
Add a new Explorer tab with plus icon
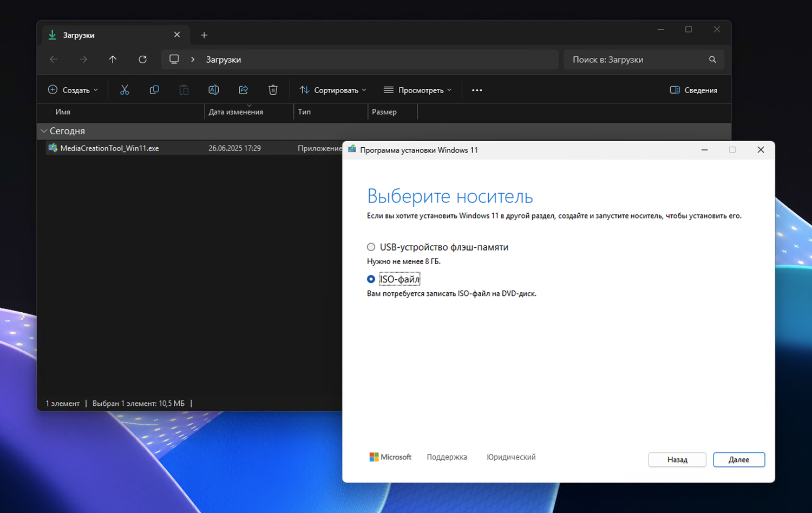click(x=204, y=35)
